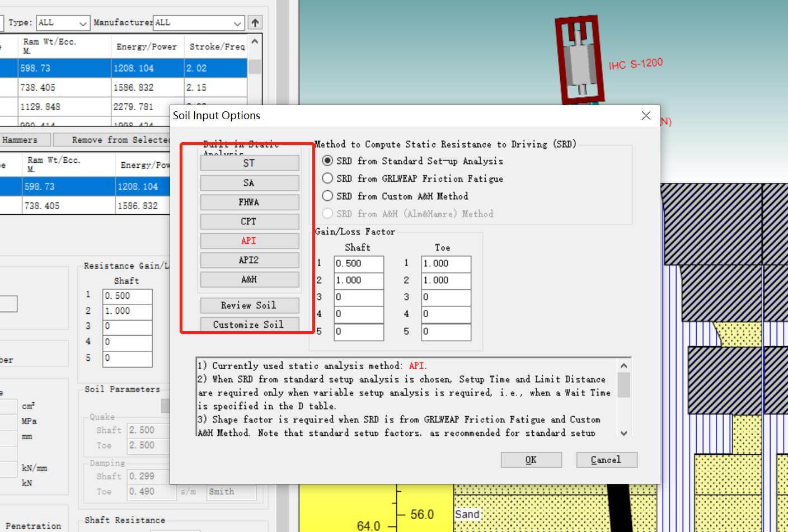Viewport: 788px width, 532px height.
Task: Click the IHC S-1200 hammer graphic
Action: 580,60
